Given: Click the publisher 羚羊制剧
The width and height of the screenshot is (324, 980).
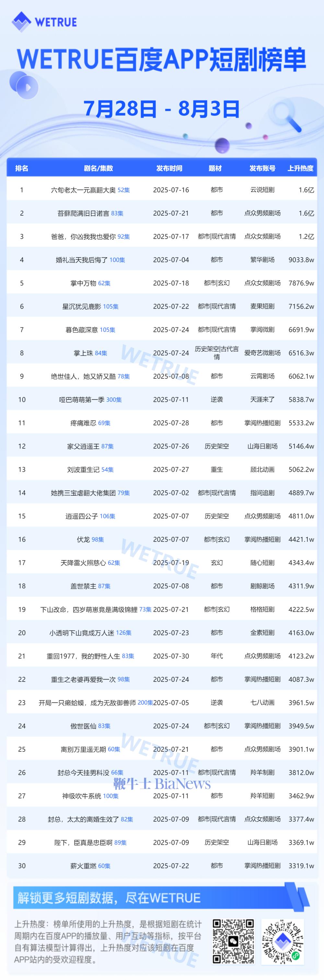Looking at the screenshot, I should (x=262, y=773).
